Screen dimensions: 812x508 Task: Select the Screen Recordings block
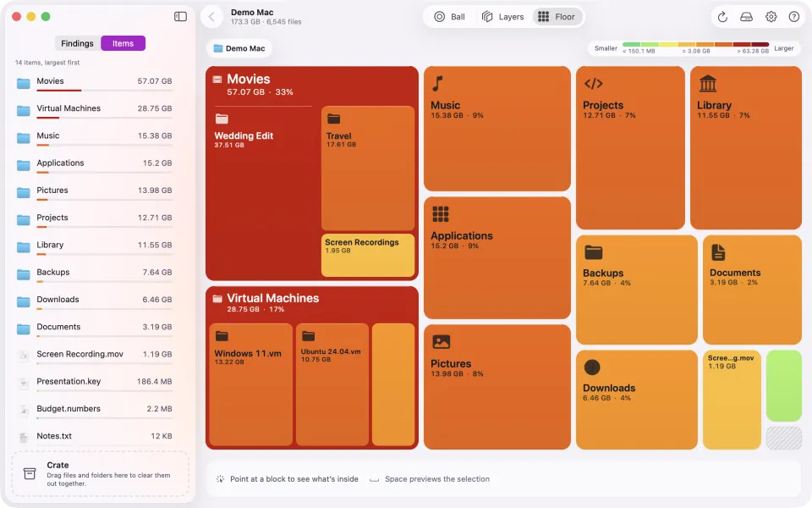coord(368,255)
